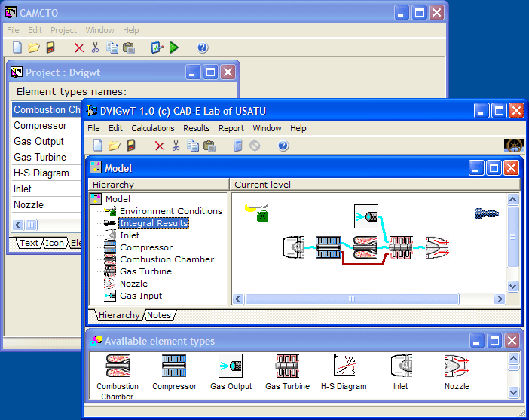This screenshot has height=420, width=529.
Task: Select Integral Results in hierarchy tree
Action: pos(154,223)
